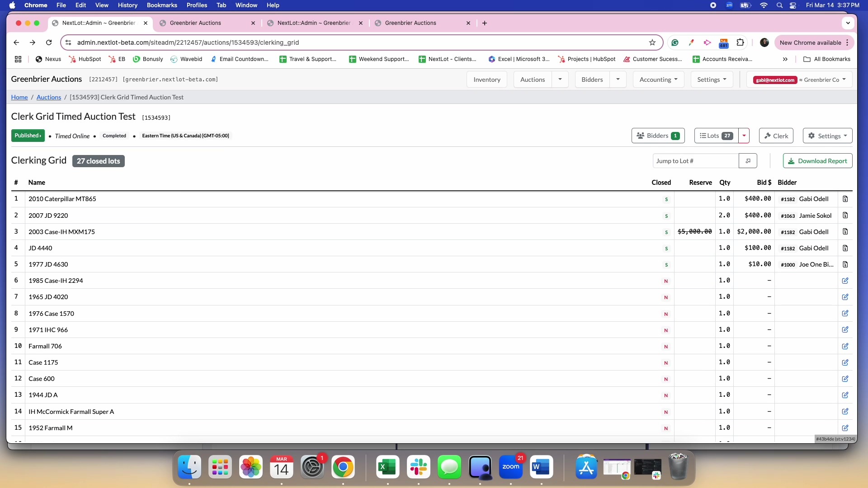The width and height of the screenshot is (868, 488).
Task: Open Zoom from the Dock
Action: tap(511, 467)
